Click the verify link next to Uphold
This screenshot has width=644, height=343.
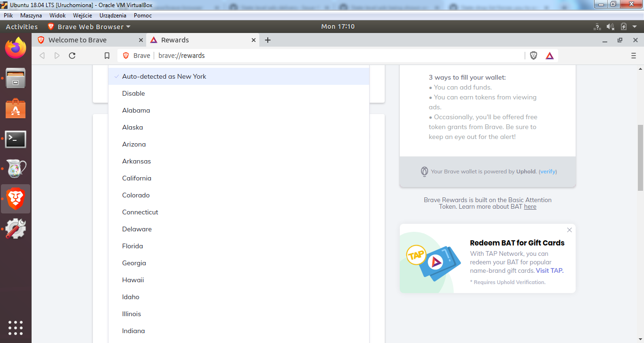tap(548, 171)
